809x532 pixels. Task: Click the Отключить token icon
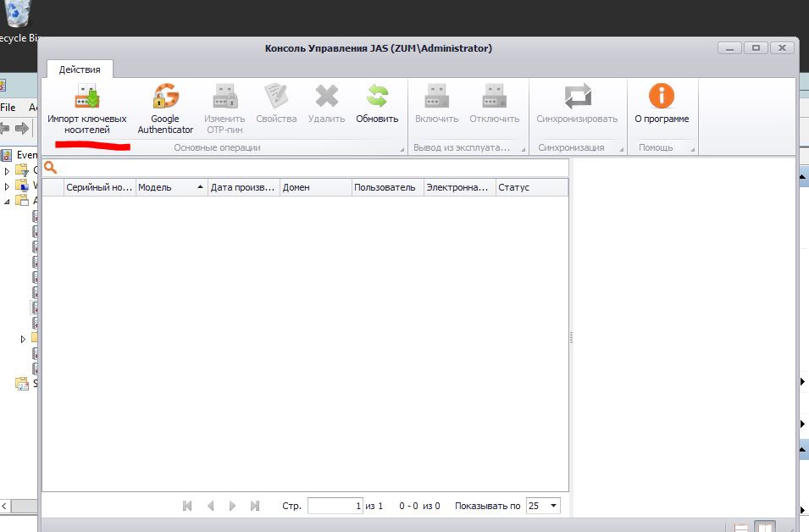494,105
